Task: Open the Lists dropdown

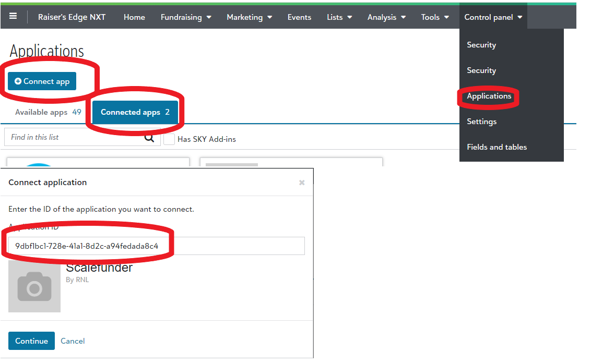Action: [339, 17]
